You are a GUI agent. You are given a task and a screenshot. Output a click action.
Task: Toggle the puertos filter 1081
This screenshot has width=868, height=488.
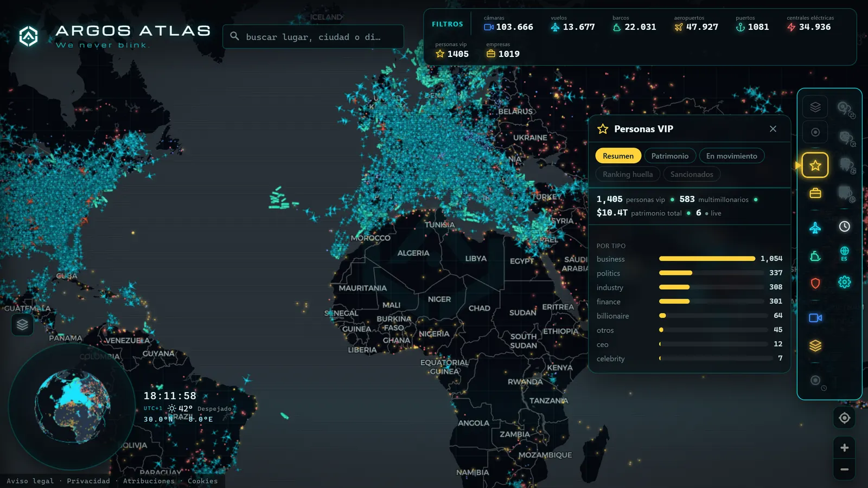tap(752, 24)
